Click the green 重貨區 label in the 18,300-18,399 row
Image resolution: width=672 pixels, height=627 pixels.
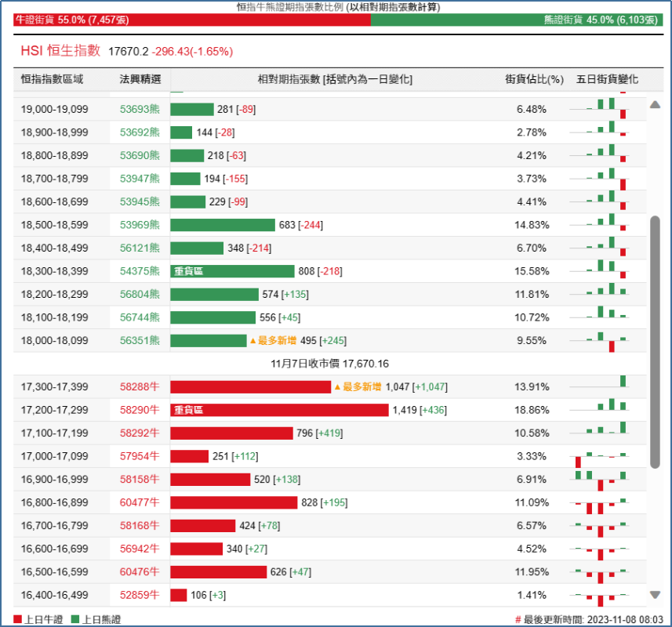point(188,271)
